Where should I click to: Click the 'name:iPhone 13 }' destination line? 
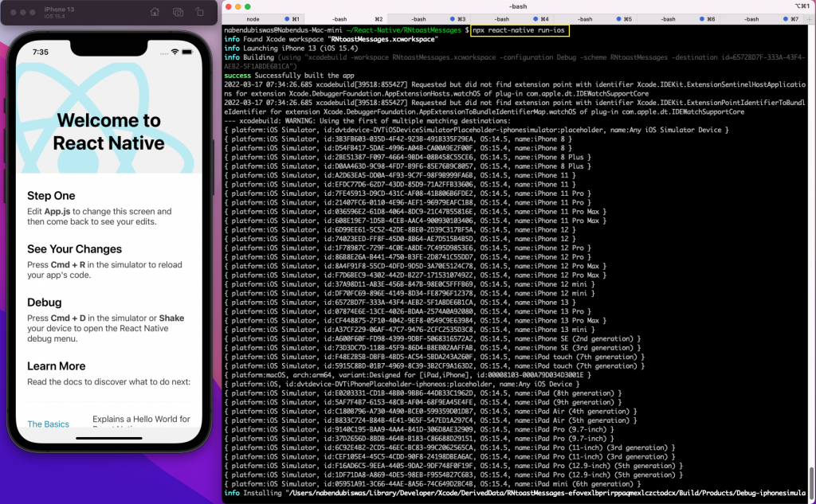[400, 303]
